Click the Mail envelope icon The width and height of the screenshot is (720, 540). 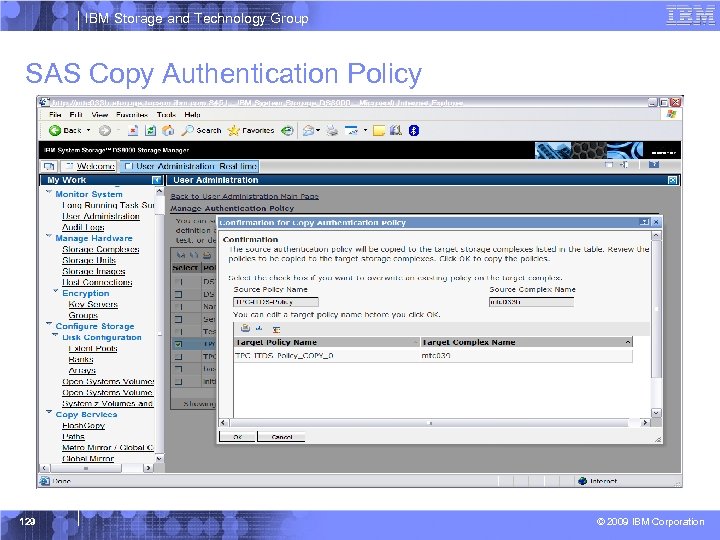[308, 131]
